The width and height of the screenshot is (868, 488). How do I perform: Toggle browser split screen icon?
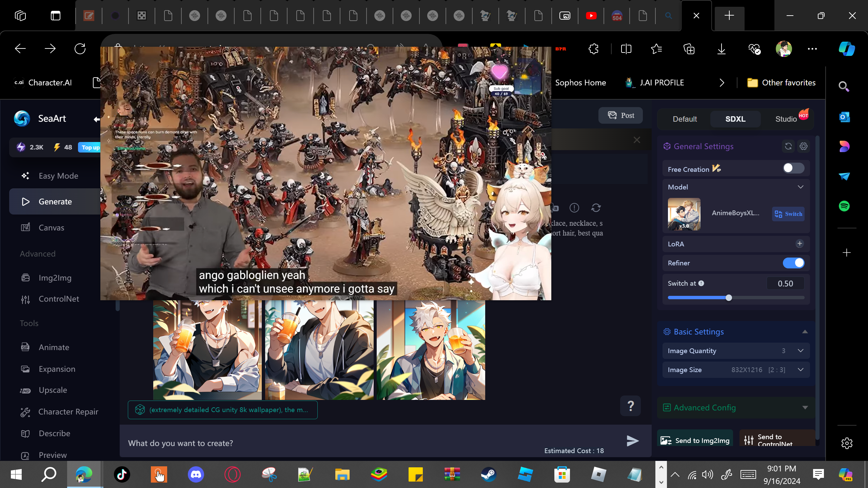(626, 49)
